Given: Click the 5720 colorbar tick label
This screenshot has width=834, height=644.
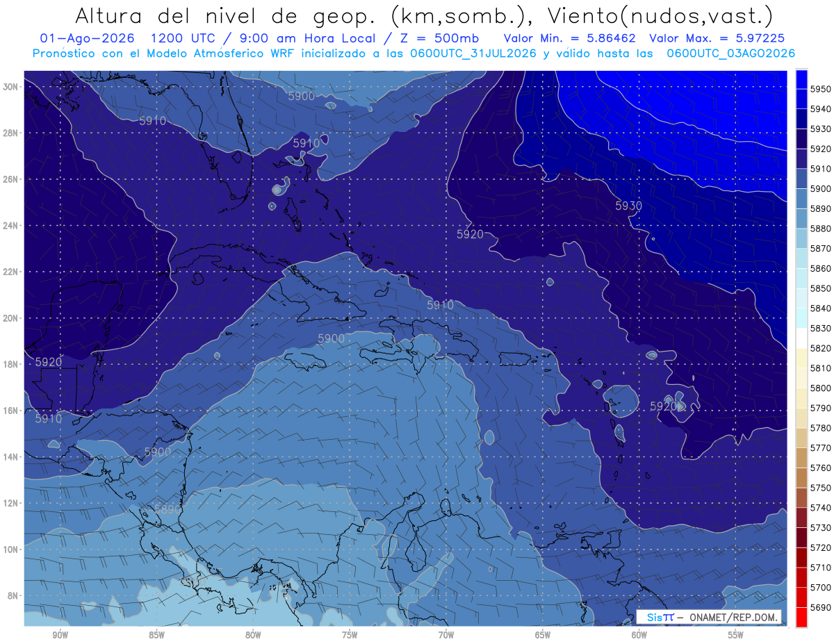Looking at the screenshot, I should pyautogui.click(x=821, y=547).
